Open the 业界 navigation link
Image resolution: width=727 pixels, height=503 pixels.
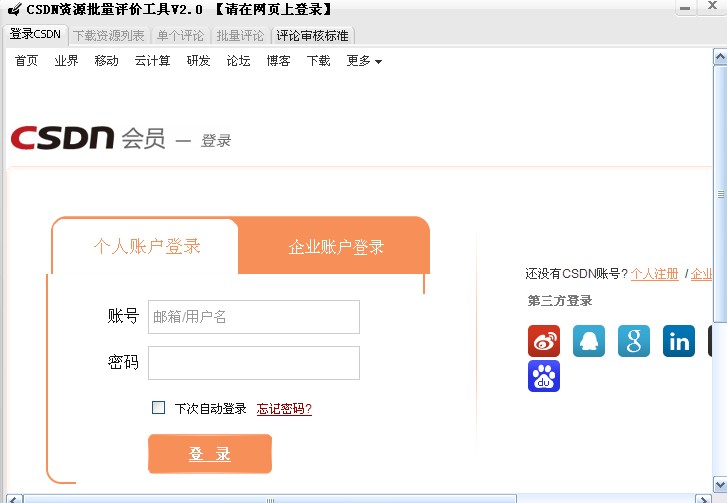coord(66,61)
